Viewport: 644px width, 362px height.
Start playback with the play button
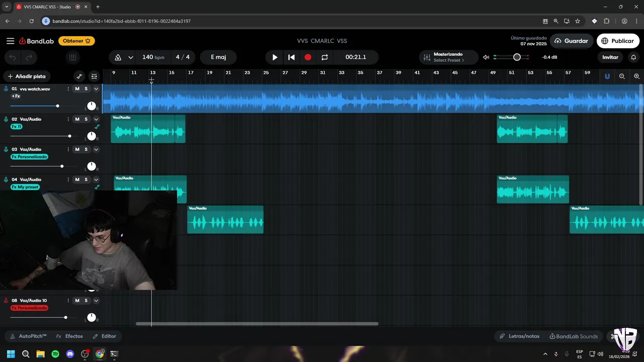275,57
